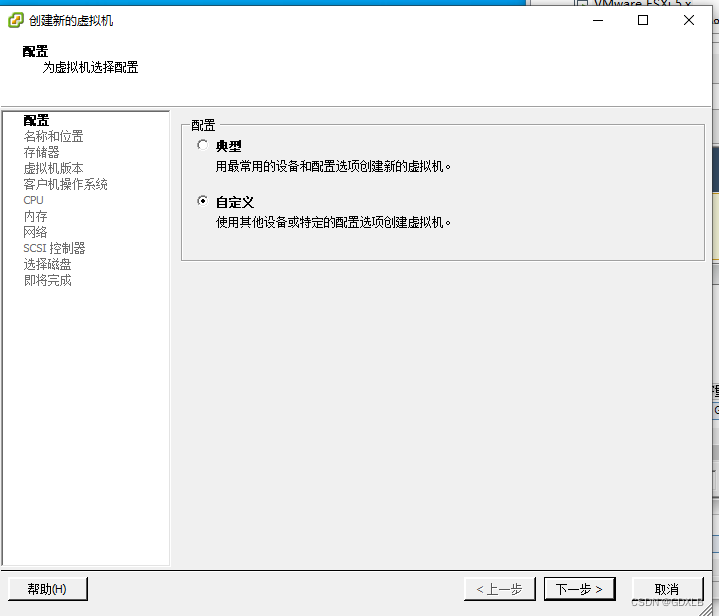Screen dimensions: 719x616
Task: Select SCSI 控制器 step in sidebar
Action: tap(54, 248)
